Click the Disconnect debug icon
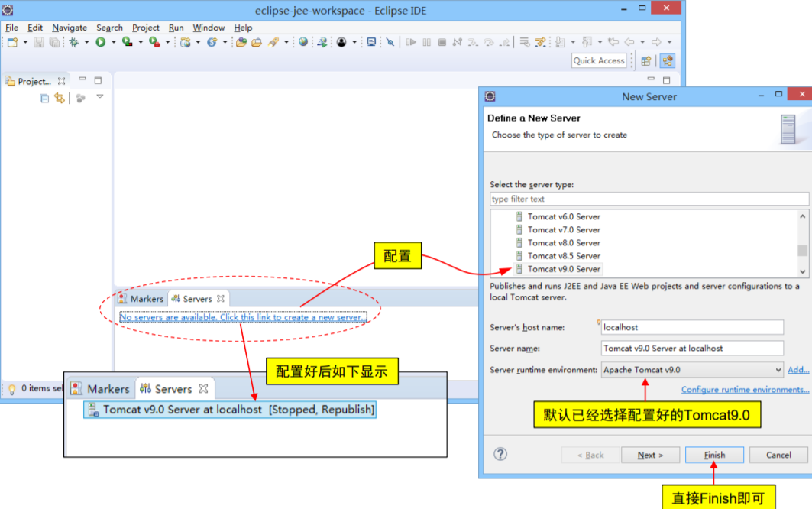 pyautogui.click(x=458, y=43)
